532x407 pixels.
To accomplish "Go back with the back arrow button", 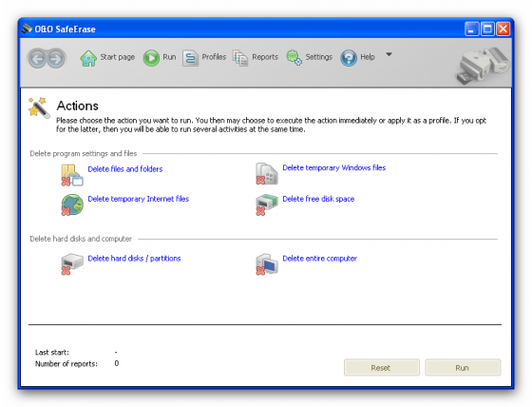I will (37, 59).
